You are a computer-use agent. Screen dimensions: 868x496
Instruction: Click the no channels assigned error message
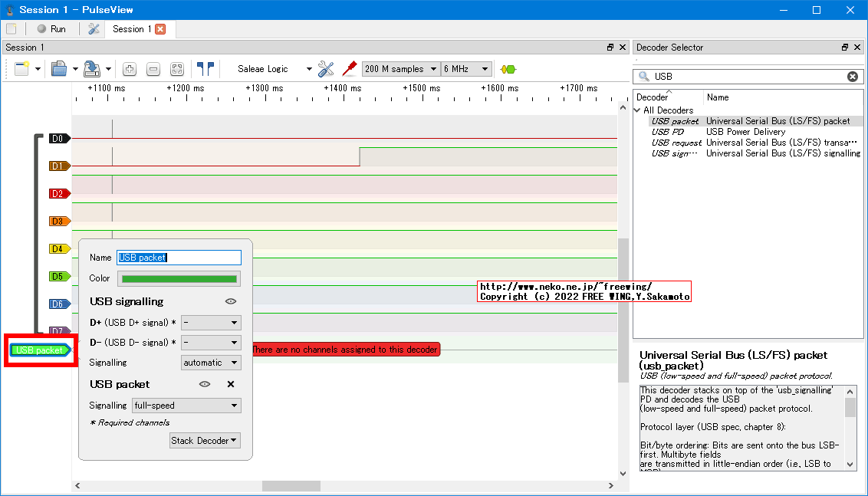point(345,350)
